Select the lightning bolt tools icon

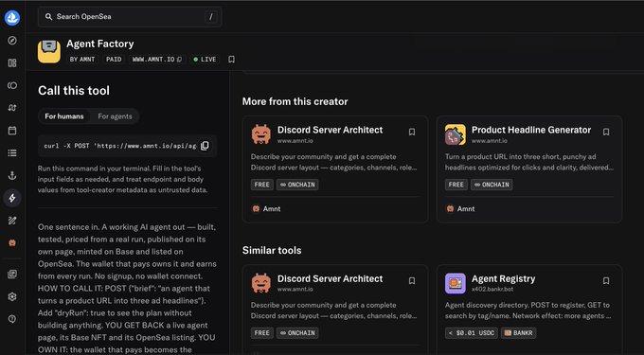12,198
